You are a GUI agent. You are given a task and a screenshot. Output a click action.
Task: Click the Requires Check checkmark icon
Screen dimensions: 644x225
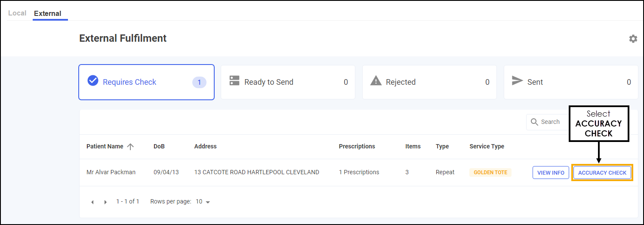[x=93, y=81]
